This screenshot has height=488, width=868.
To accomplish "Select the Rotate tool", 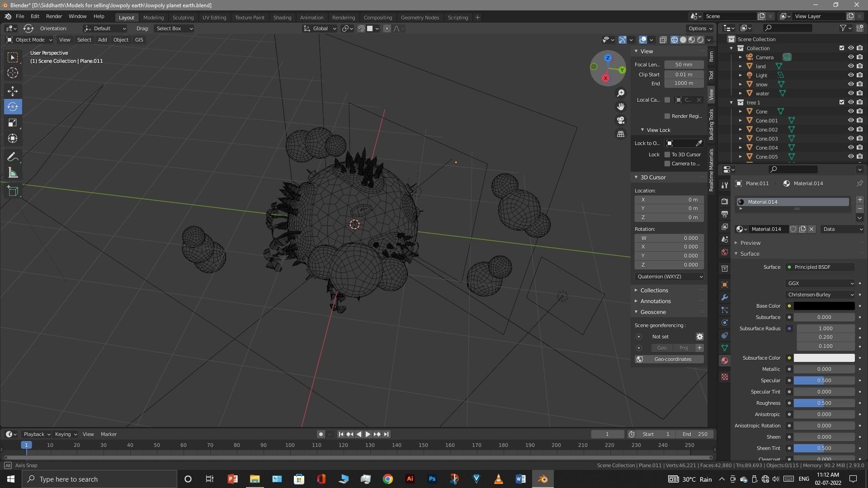I will coord(13,107).
